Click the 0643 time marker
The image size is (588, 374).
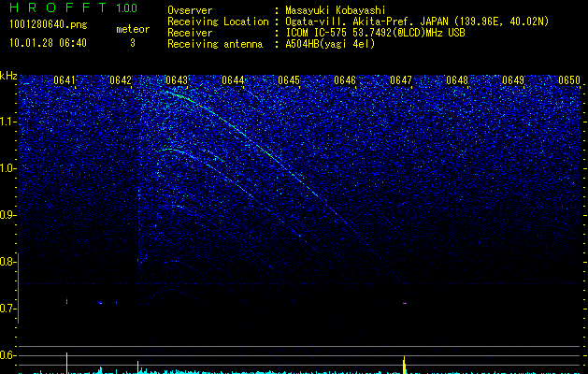point(177,80)
